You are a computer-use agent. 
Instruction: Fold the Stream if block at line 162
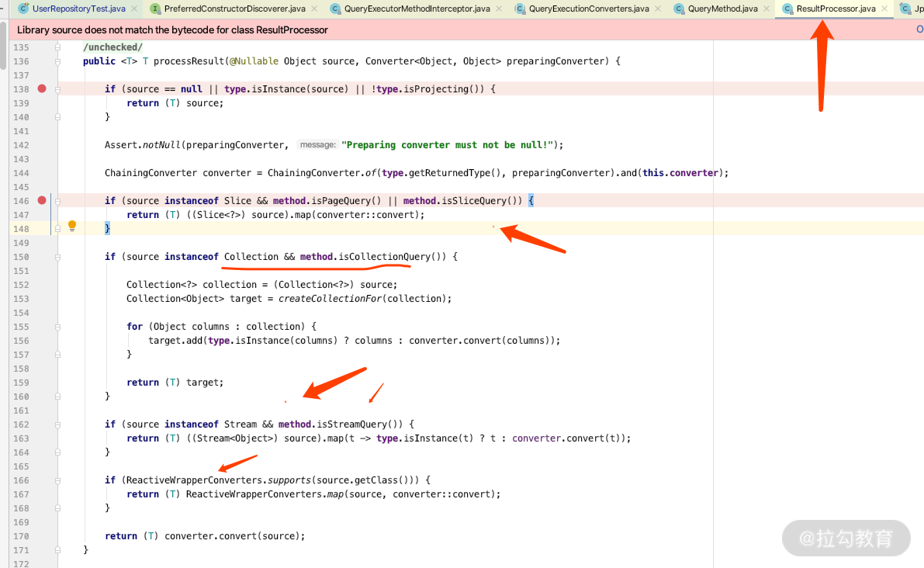pos(57,424)
